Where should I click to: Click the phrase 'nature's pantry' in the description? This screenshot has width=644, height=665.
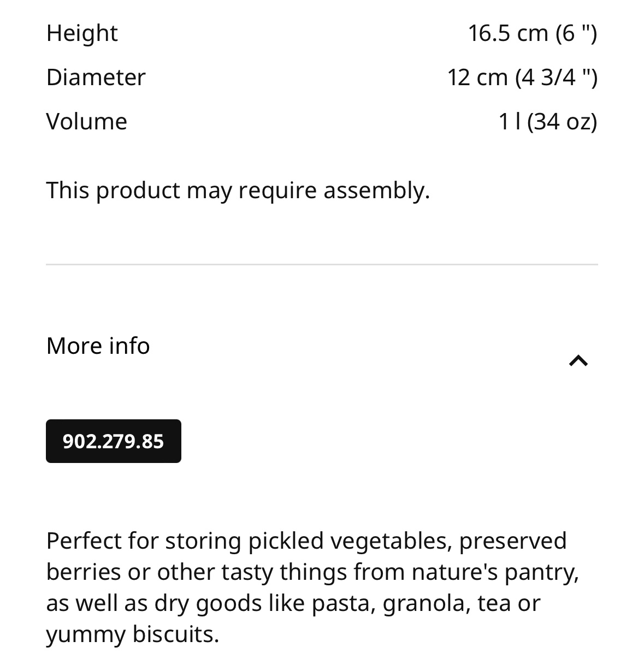[x=495, y=573]
